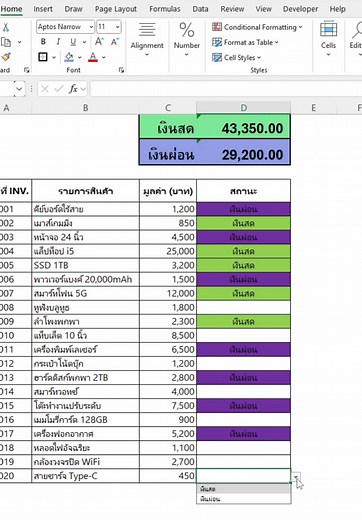Toggle Italic formatting

pos(58,42)
